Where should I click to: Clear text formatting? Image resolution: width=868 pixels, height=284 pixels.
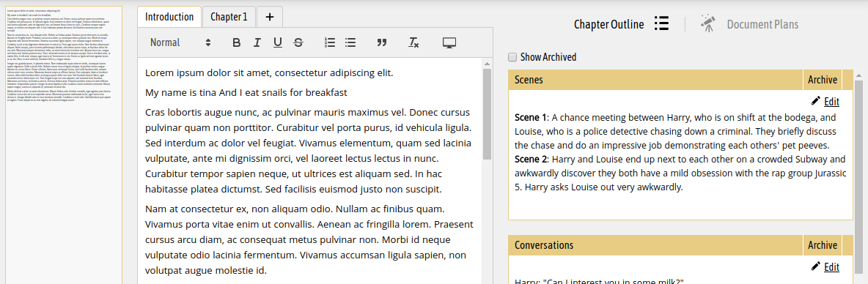[x=413, y=42]
